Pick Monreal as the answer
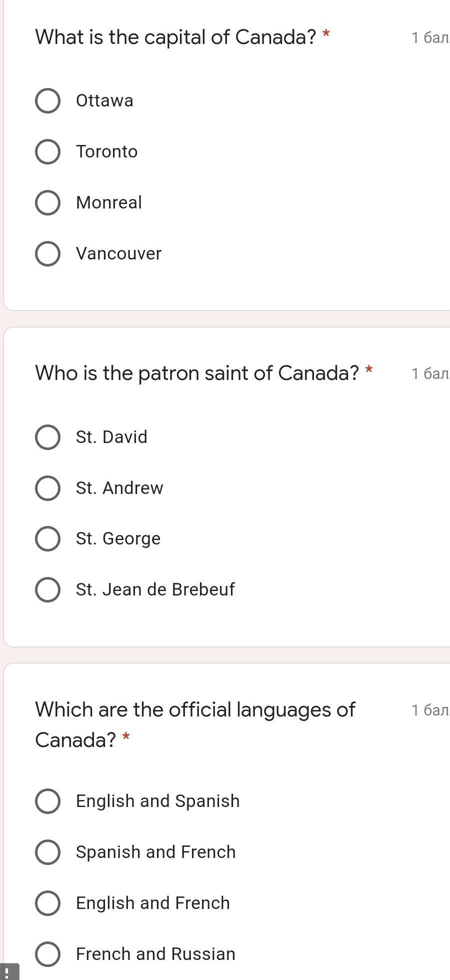This screenshot has width=450, height=980. (48, 202)
